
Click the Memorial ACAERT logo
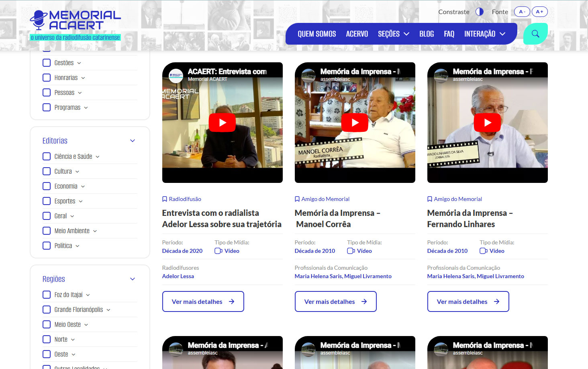[x=76, y=25]
